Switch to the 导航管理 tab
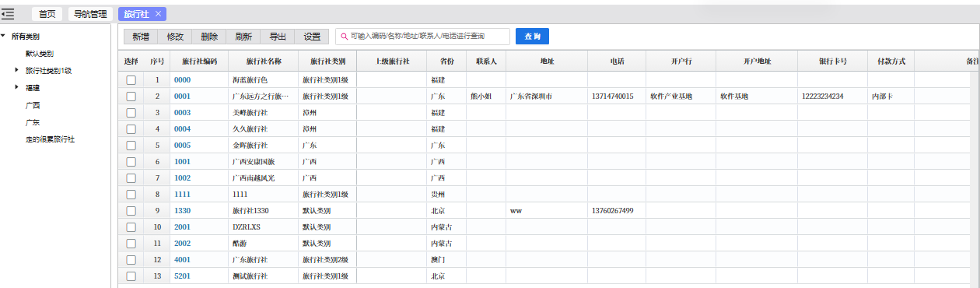Screen dimensions: 980x288 coord(90,14)
